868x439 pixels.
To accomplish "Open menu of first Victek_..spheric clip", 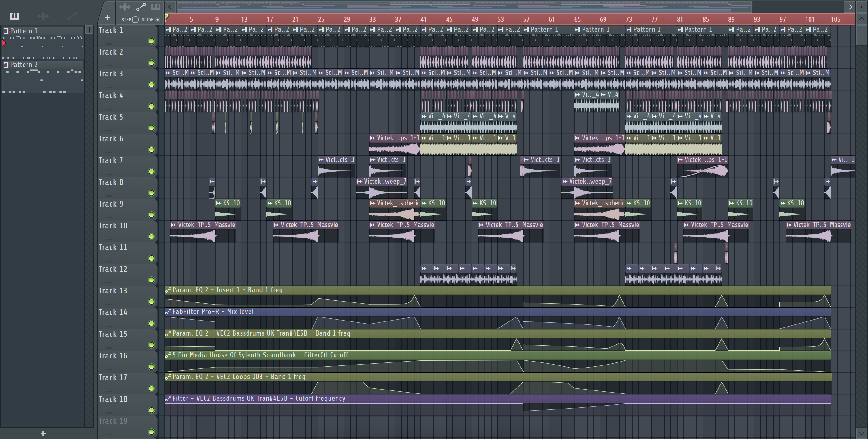I will 373,203.
